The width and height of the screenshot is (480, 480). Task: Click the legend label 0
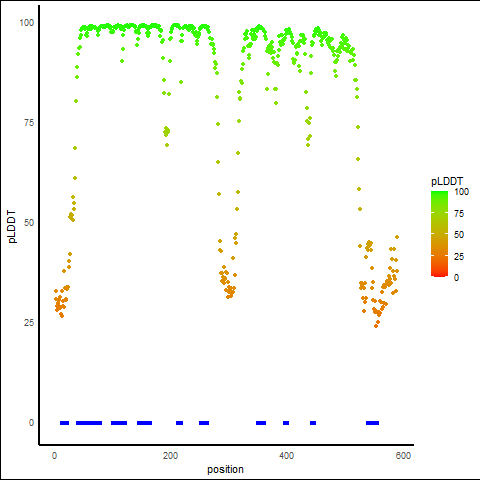(456, 277)
